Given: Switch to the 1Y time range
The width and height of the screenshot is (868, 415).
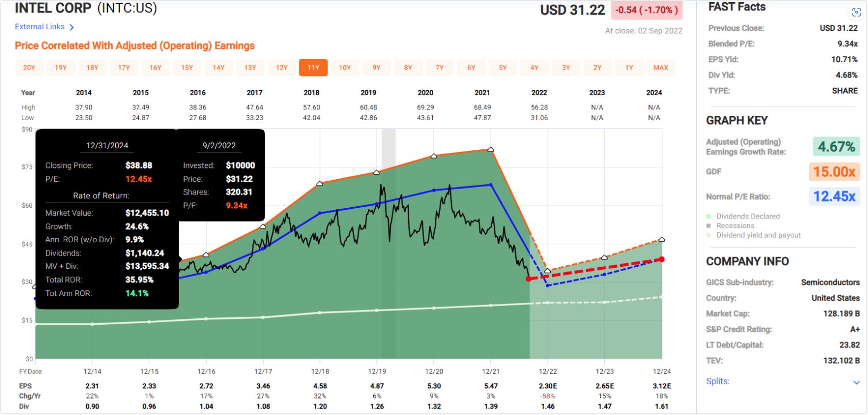Looking at the screenshot, I should coord(629,67).
